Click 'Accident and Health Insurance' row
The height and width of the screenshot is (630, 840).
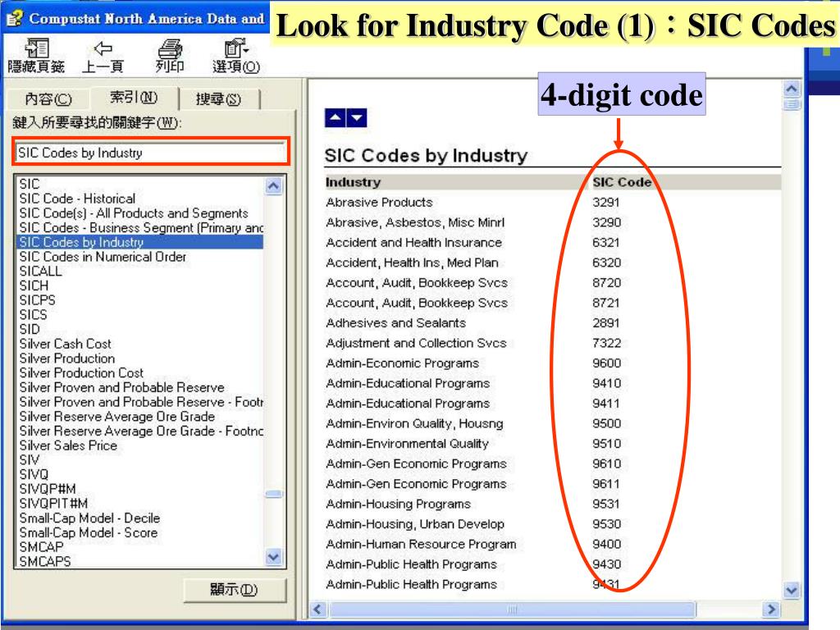[x=413, y=243]
